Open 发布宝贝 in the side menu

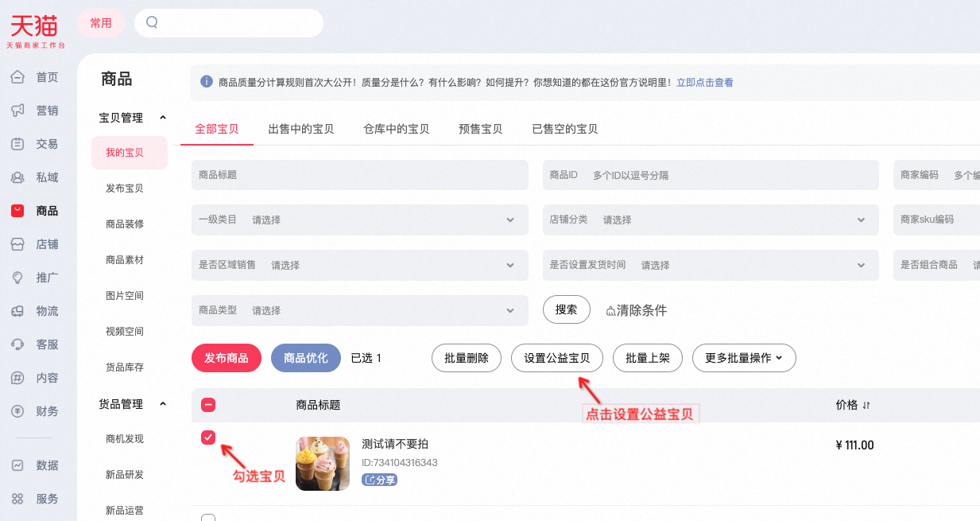tap(125, 189)
